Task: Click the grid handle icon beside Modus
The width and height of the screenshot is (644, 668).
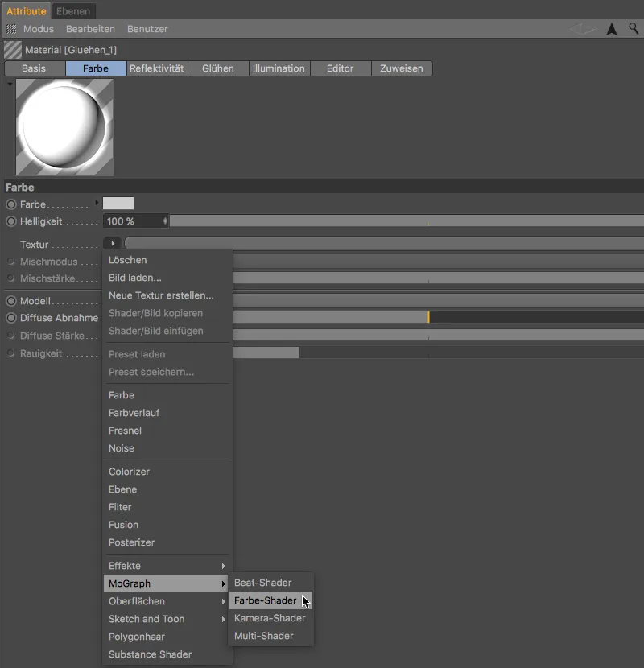Action: (11, 29)
